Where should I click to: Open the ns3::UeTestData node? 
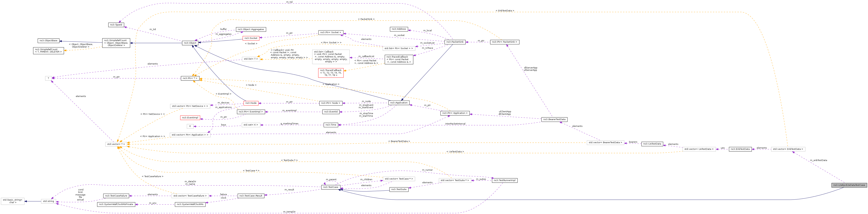coord(652,144)
